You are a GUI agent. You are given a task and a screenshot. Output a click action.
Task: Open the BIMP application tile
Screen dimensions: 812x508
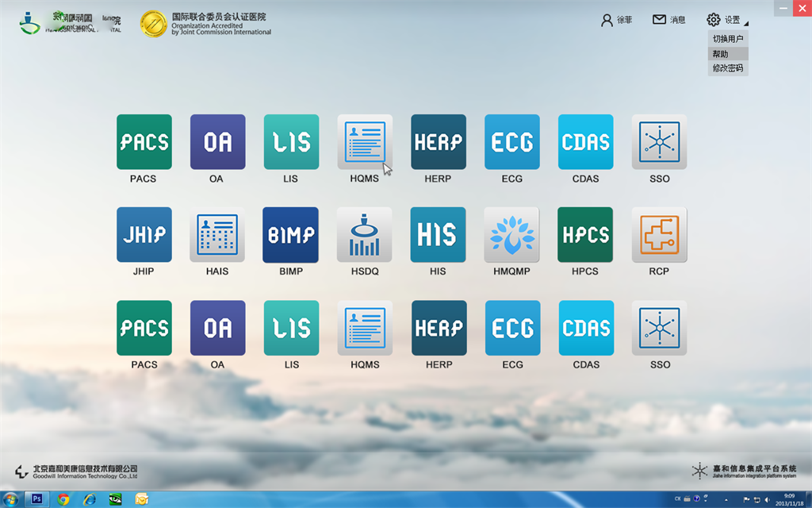point(291,235)
